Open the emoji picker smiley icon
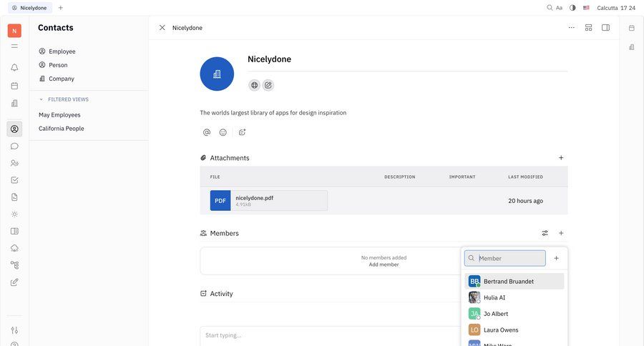 [x=223, y=132]
